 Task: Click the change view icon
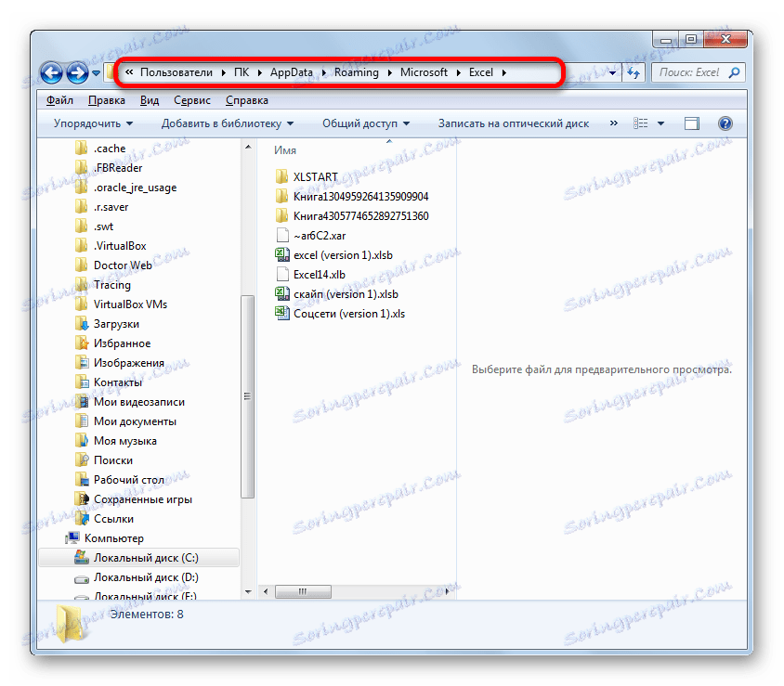tap(641, 123)
